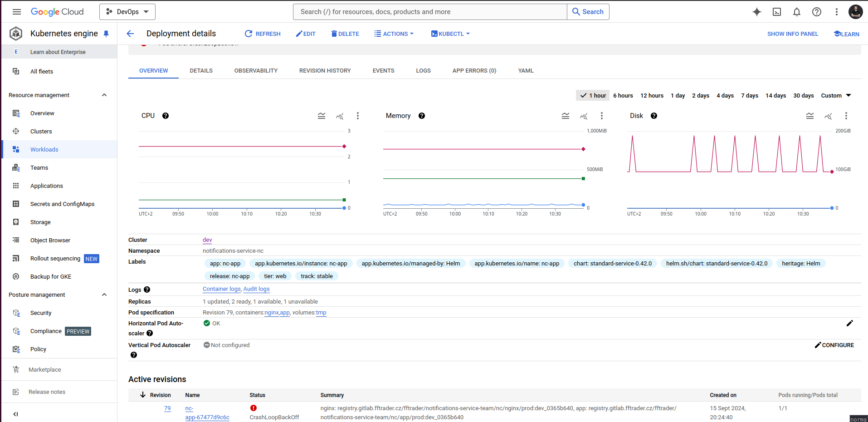Activate Cloud Shell terminal icon
Screen dimensions: 868x422
776,12
